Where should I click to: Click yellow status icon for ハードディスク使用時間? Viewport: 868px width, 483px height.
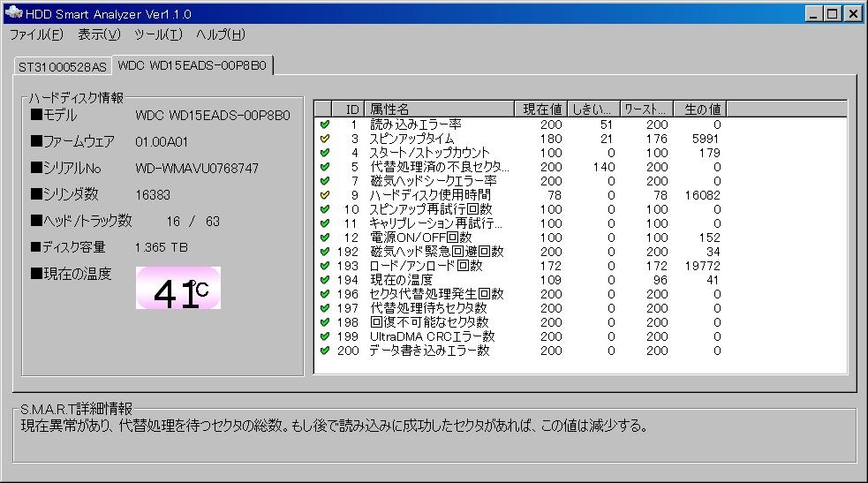pyautogui.click(x=325, y=195)
